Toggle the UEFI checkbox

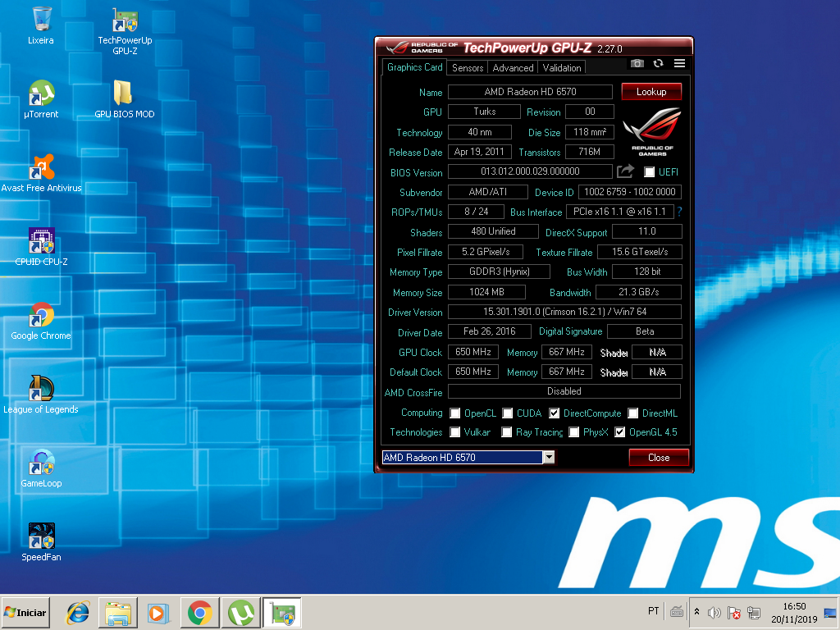(650, 172)
